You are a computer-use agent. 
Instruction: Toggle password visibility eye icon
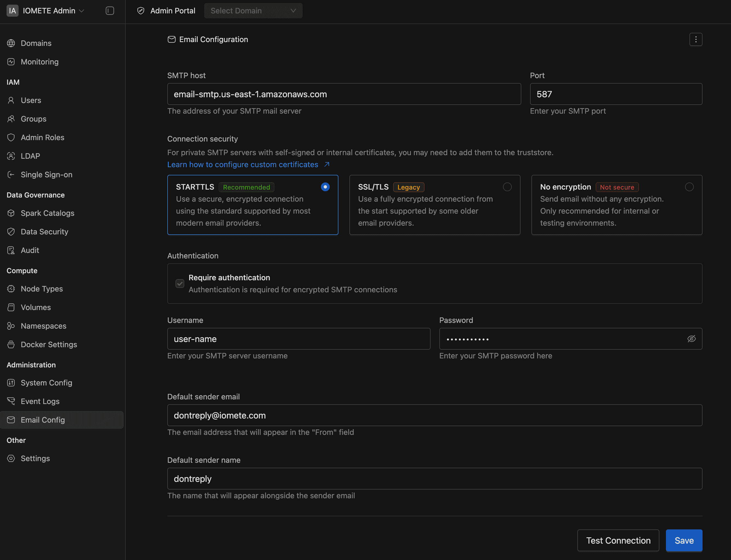click(691, 339)
